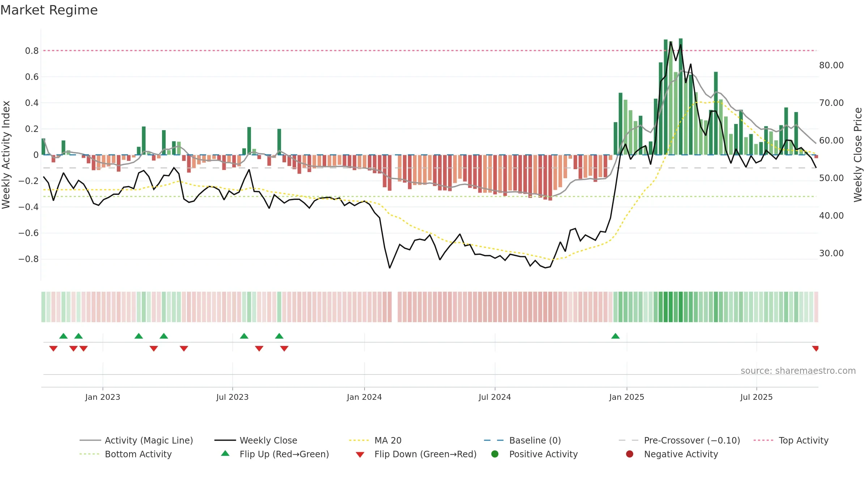Click the Baseline (0) legend entry

522,440
